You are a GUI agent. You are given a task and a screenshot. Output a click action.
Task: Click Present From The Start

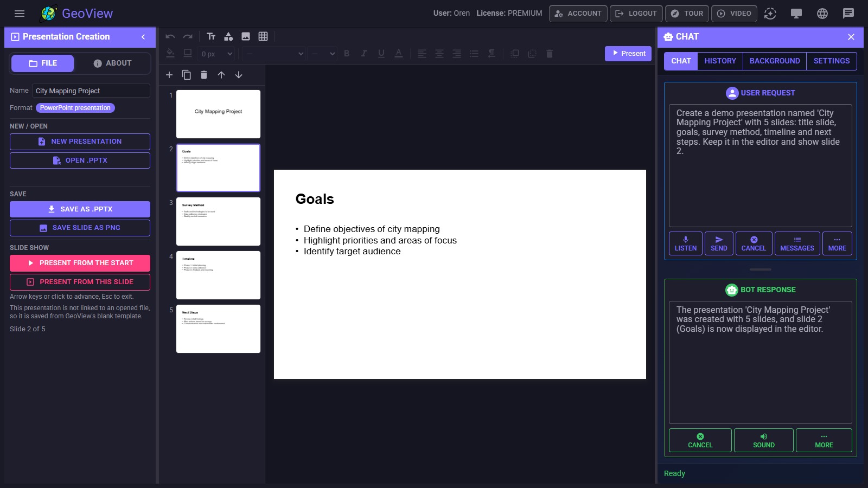pos(80,263)
